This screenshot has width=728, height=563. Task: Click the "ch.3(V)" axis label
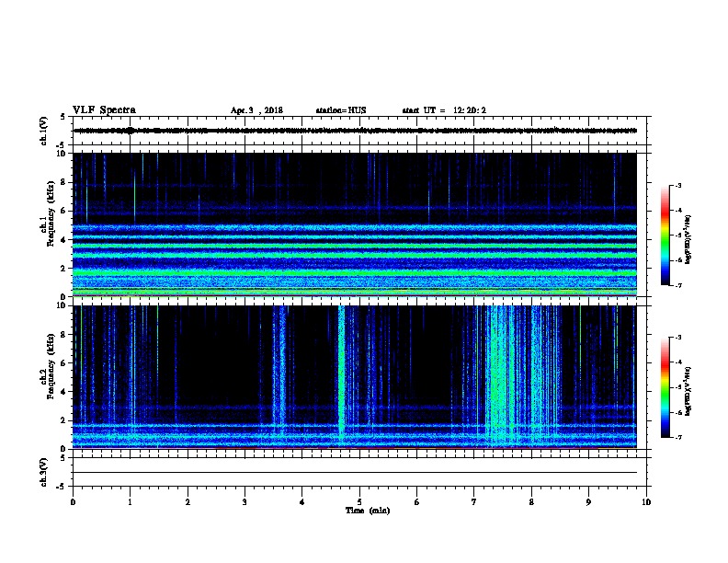pos(43,472)
